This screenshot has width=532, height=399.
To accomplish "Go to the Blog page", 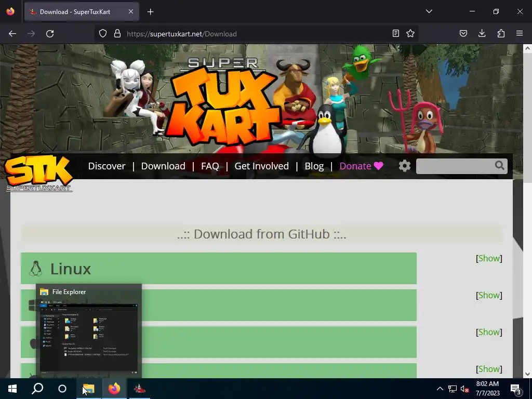I will [314, 166].
